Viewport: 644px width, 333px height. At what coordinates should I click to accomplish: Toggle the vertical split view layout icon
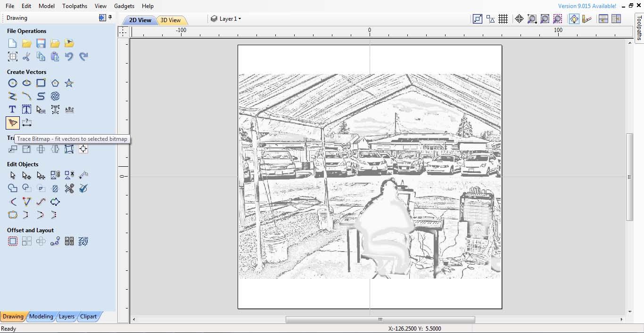coord(616,19)
